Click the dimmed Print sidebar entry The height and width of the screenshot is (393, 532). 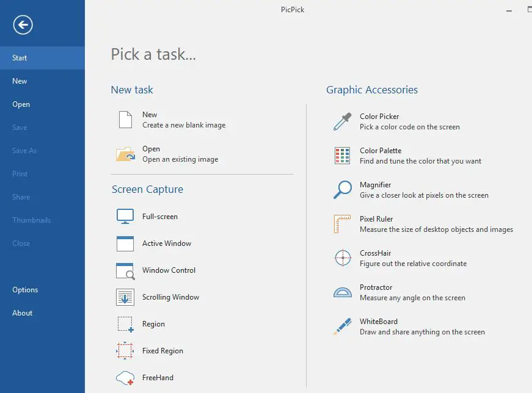coord(42,174)
